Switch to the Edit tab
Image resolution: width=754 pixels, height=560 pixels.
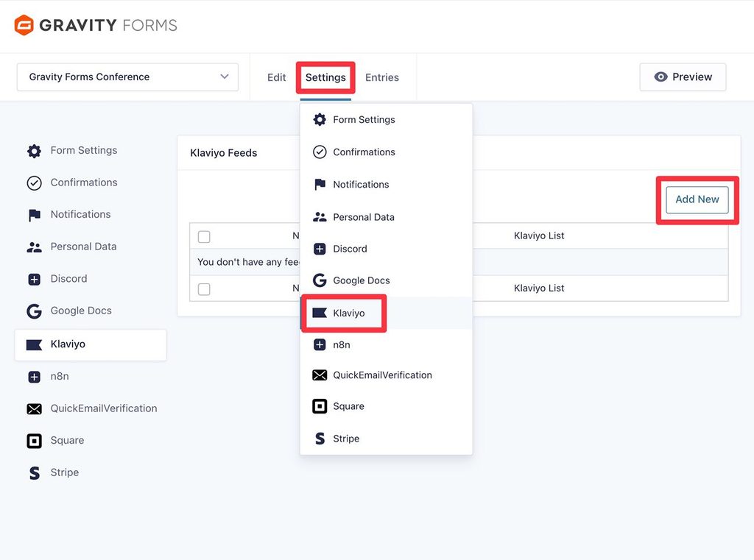tap(277, 77)
